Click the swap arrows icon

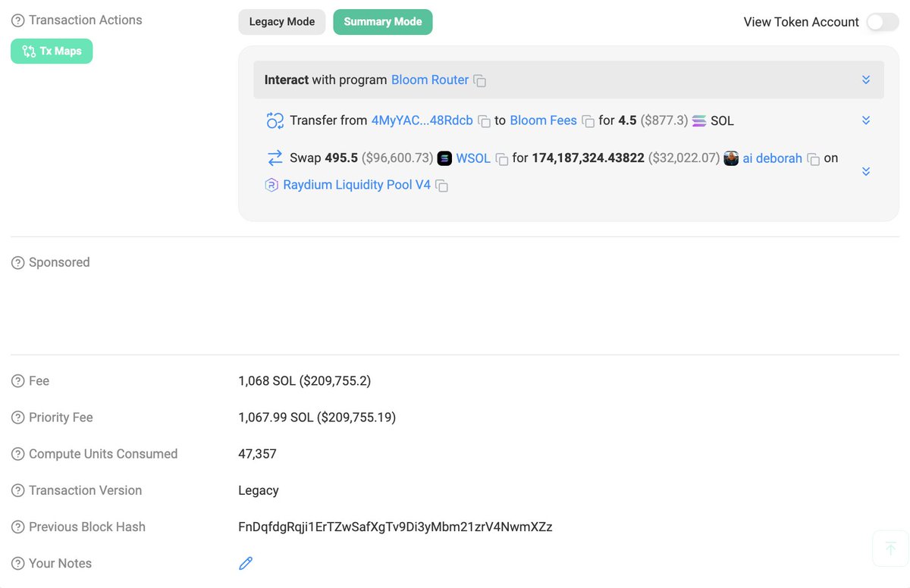[275, 158]
